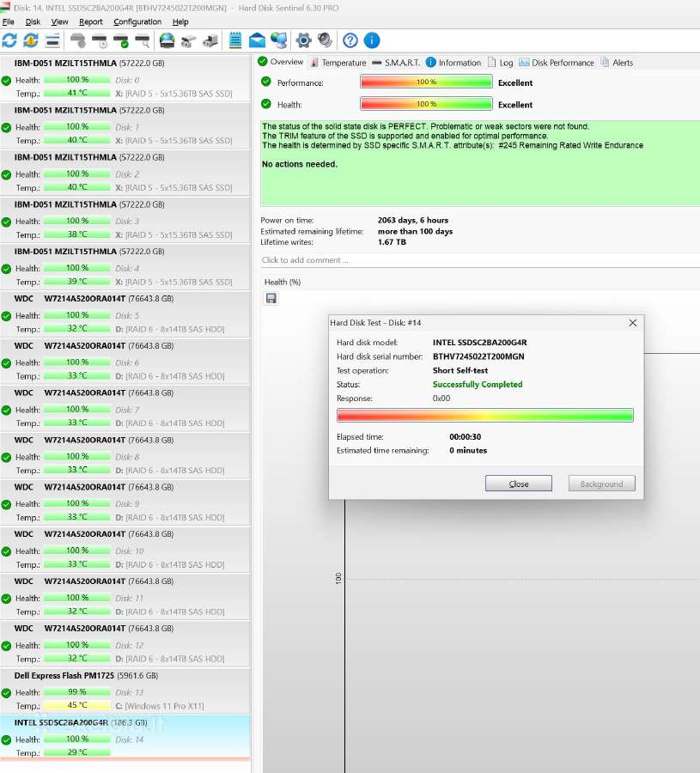Open settings with the gear icon
Screen dimensions: 700x773
(x=303, y=40)
